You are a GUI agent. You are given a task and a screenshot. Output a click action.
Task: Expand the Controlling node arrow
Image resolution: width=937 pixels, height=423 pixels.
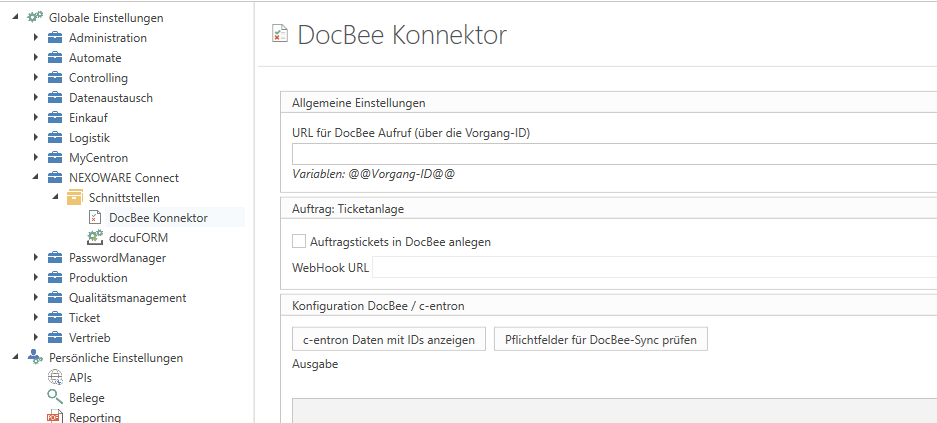[36, 78]
